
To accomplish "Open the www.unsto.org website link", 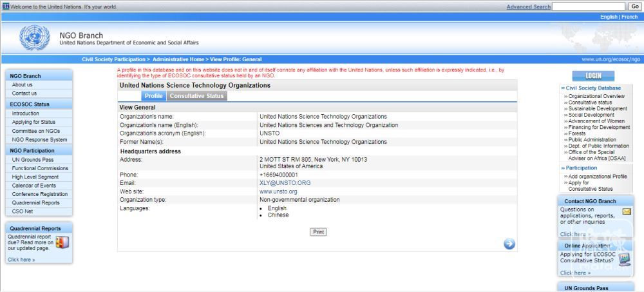I will coord(278,191).
